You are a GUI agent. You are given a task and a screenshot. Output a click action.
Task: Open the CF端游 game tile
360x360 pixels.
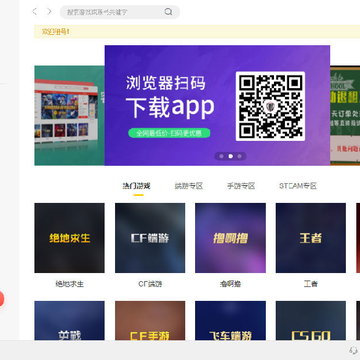point(150,238)
